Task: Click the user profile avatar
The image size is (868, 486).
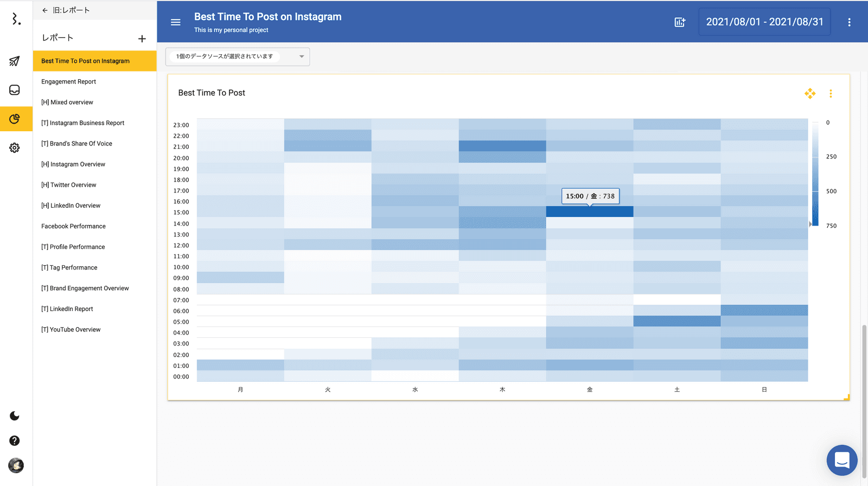Action: pos(16,465)
